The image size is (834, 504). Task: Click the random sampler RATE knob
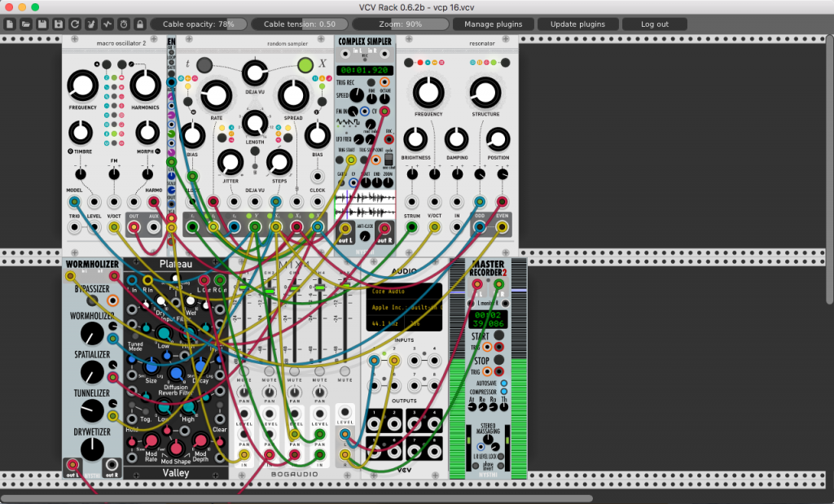click(x=216, y=96)
